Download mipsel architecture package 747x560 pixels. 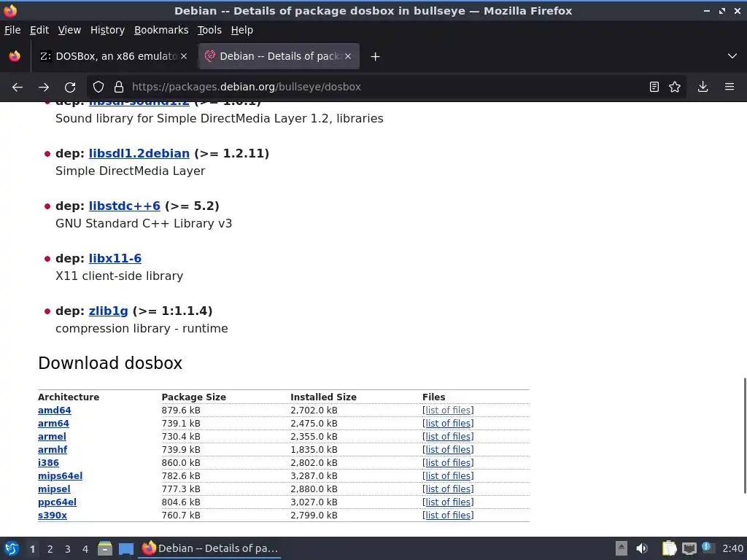[54, 489]
